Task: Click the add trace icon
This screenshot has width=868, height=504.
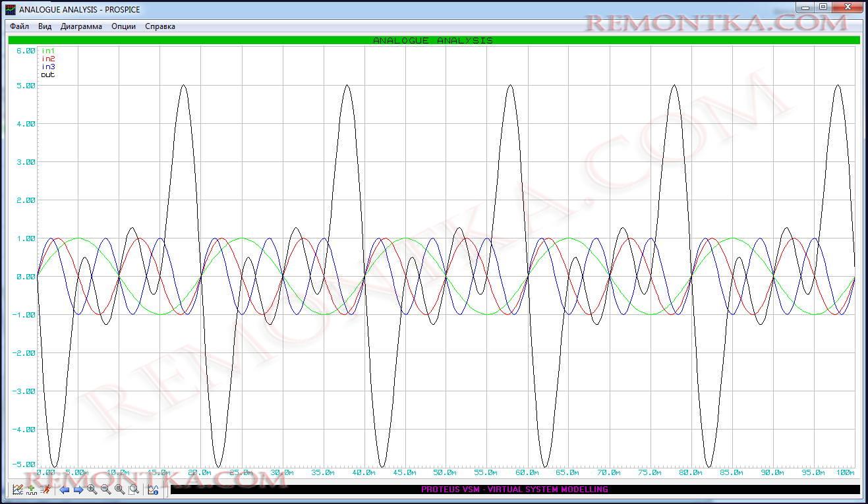Action: click(x=32, y=490)
